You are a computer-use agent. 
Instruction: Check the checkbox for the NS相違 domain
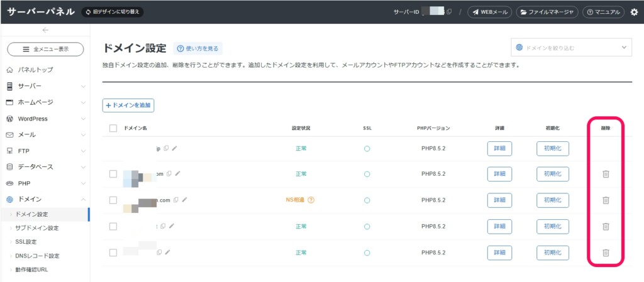coord(113,200)
